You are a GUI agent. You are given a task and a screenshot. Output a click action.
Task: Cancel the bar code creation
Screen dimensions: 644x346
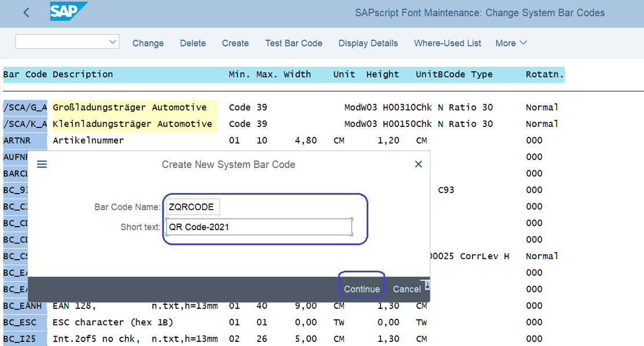point(407,289)
